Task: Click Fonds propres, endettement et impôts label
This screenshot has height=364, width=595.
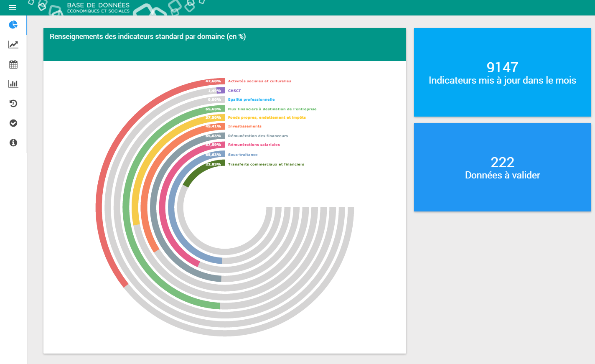Action: pyautogui.click(x=267, y=117)
